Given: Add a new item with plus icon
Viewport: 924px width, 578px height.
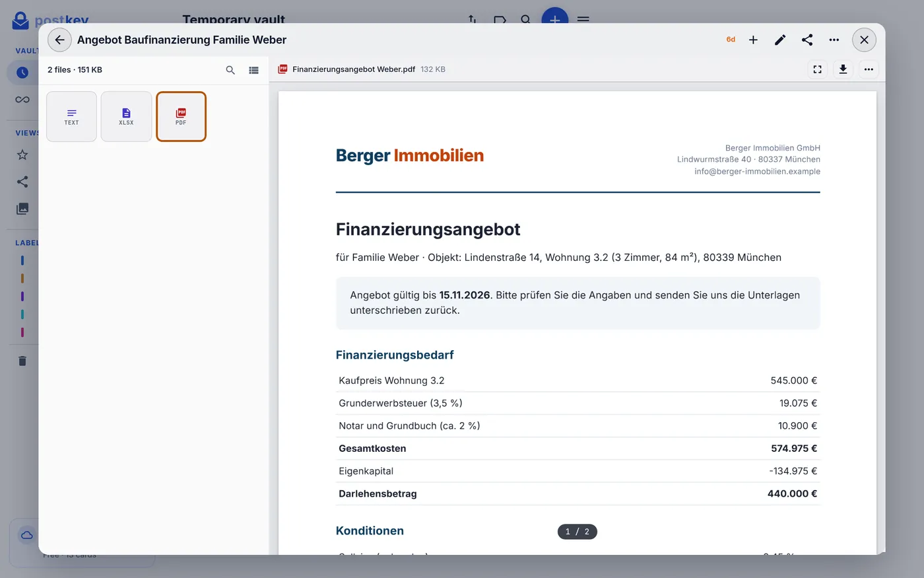Looking at the screenshot, I should (753, 40).
